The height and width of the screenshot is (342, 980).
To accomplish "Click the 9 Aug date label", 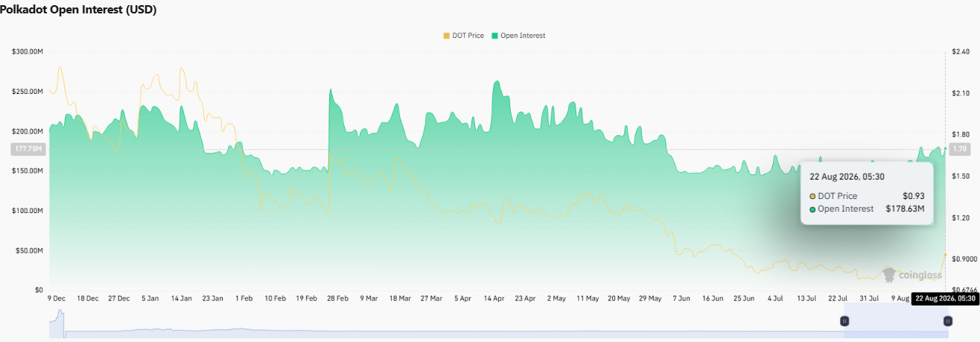I will [899, 298].
